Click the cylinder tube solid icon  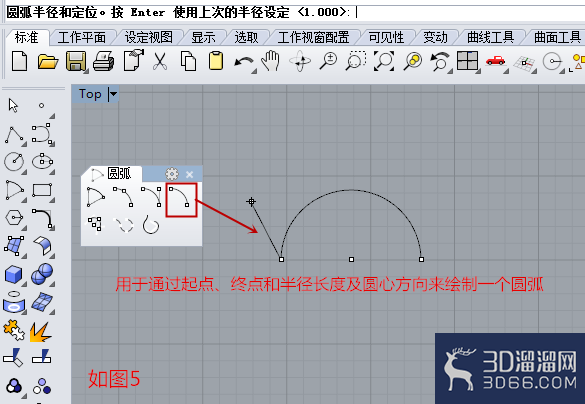[14, 302]
